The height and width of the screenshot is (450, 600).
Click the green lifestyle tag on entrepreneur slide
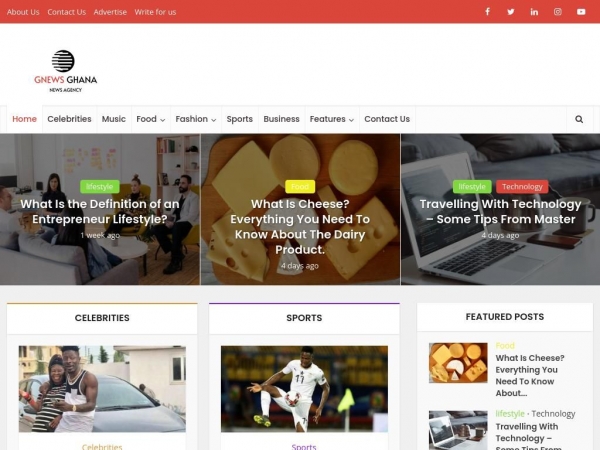point(99,187)
